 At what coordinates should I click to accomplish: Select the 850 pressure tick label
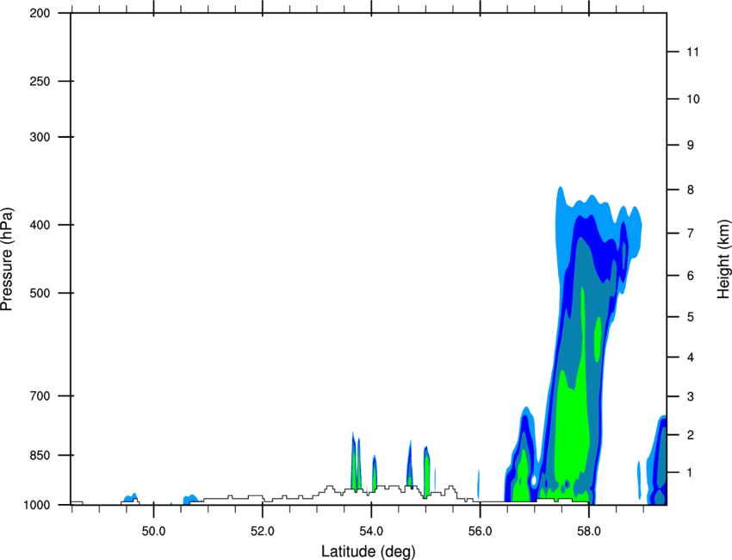[40, 455]
